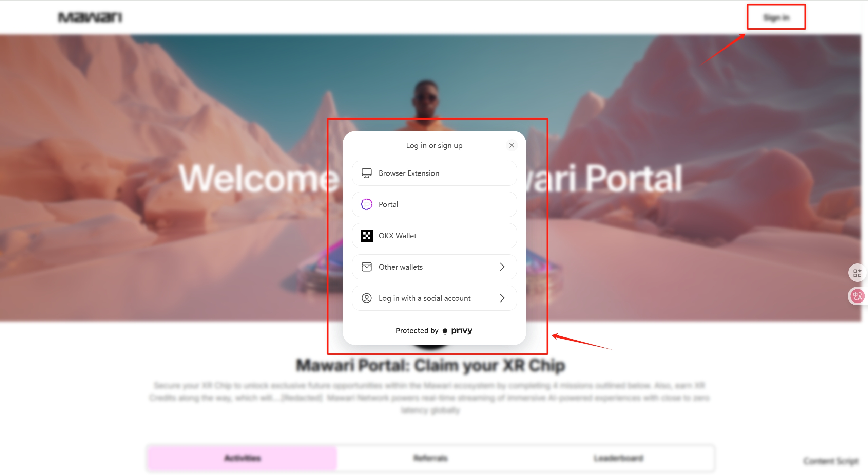Click the Sign in button in header
This screenshot has height=475, width=868.
[x=776, y=17]
